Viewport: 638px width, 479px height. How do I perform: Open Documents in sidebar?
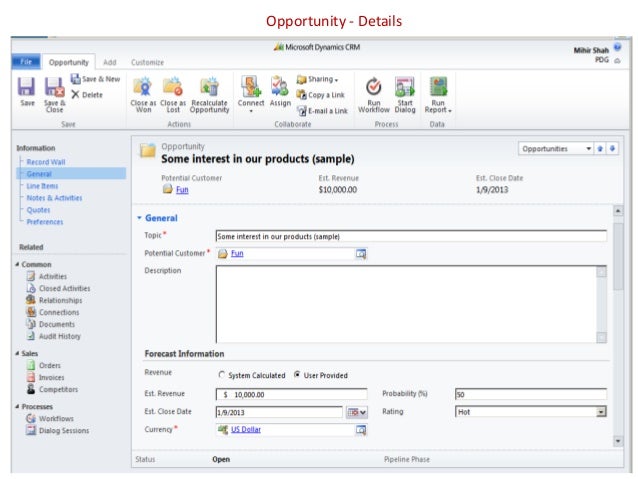coord(57,324)
